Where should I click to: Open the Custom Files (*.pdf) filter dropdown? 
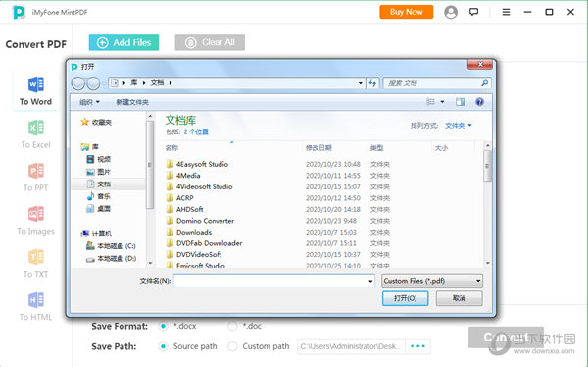point(432,281)
